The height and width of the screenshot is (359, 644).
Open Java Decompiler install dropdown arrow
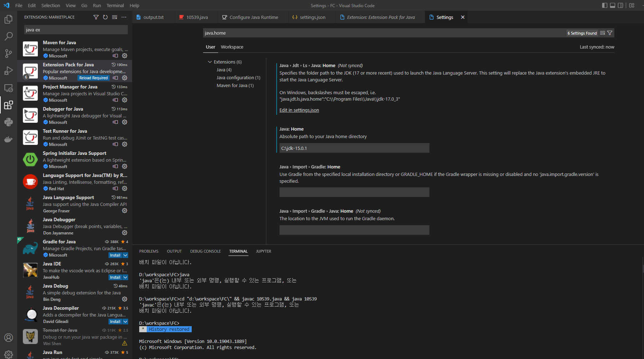125,322
